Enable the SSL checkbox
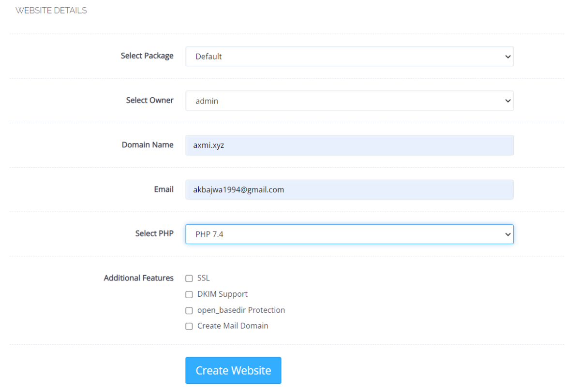This screenshot has height=392, width=565. click(x=189, y=278)
